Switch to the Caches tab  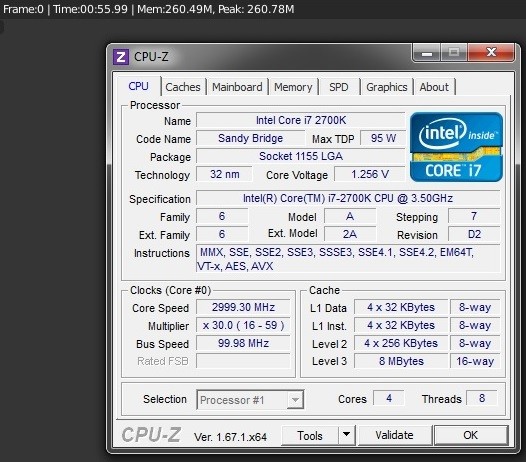click(183, 87)
